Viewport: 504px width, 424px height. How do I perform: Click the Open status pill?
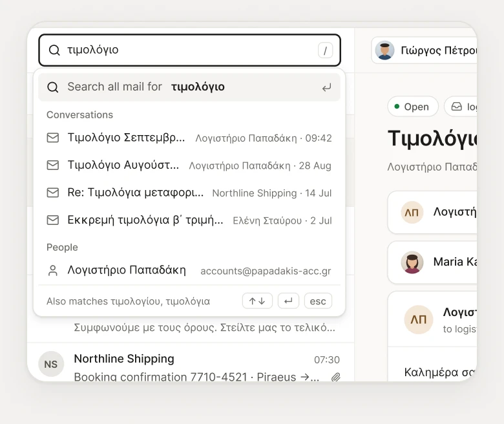coord(413,107)
